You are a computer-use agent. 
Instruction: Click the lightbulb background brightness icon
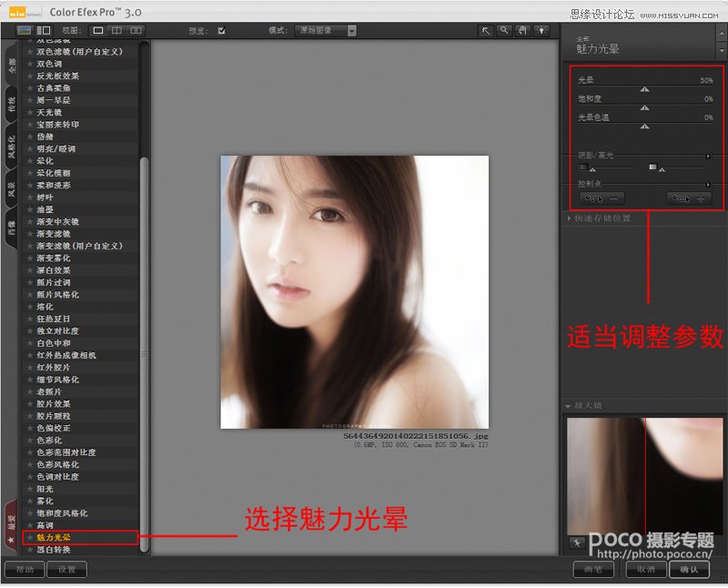pyautogui.click(x=541, y=30)
